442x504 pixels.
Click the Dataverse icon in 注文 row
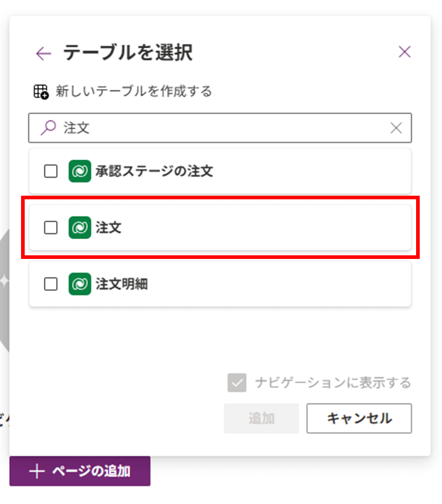pos(79,228)
